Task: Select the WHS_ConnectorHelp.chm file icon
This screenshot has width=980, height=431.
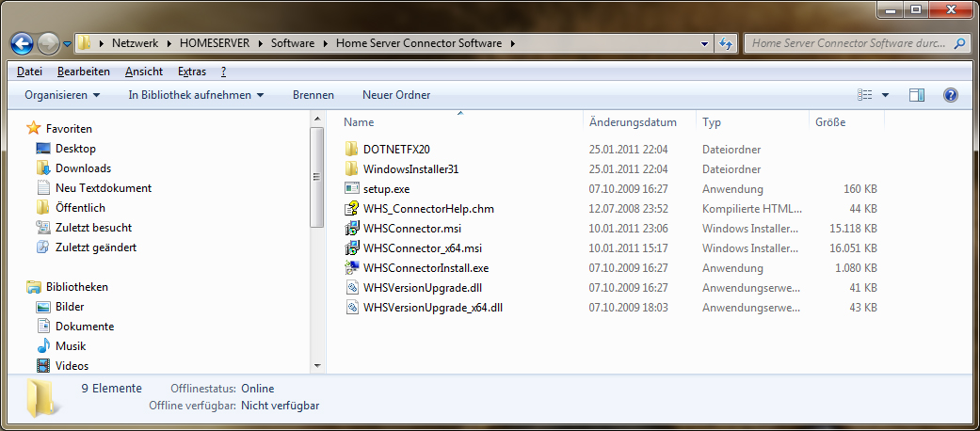Action: [352, 209]
